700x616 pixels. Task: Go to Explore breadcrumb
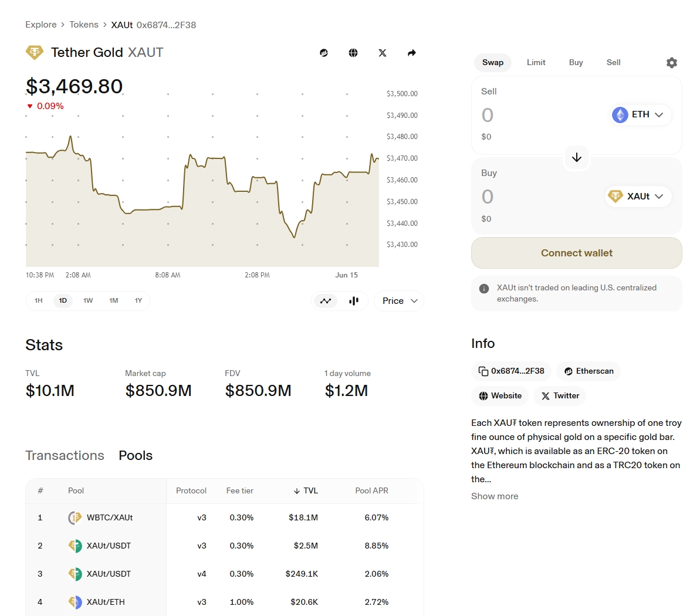click(x=41, y=25)
